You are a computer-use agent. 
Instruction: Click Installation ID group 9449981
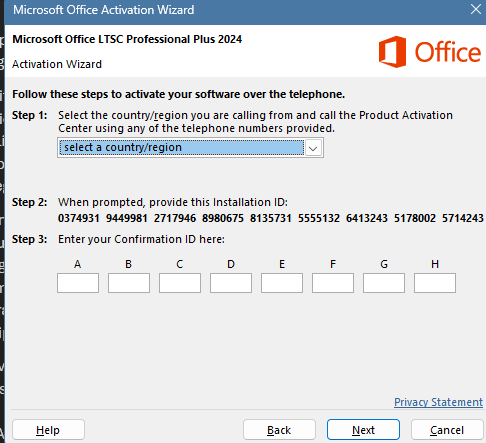tap(127, 218)
